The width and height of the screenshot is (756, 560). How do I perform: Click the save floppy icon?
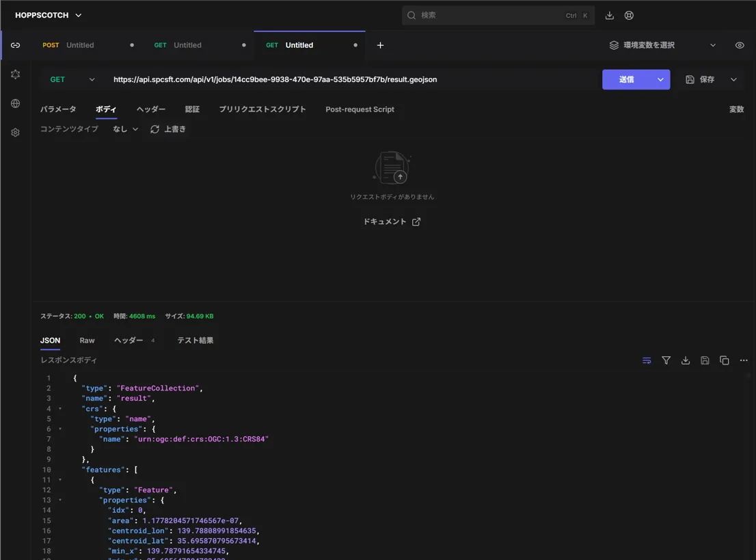690,79
